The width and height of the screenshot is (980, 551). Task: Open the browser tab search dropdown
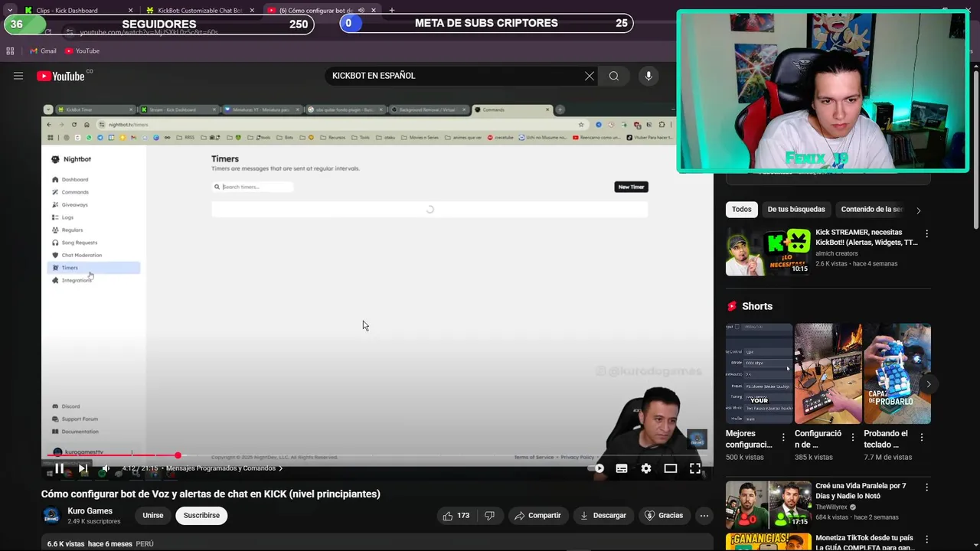(10, 10)
